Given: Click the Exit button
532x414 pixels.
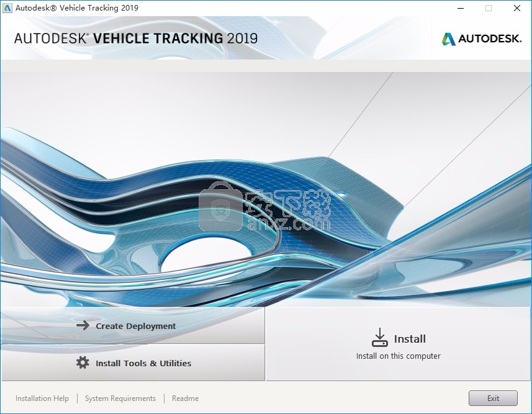Looking at the screenshot, I should point(493,398).
